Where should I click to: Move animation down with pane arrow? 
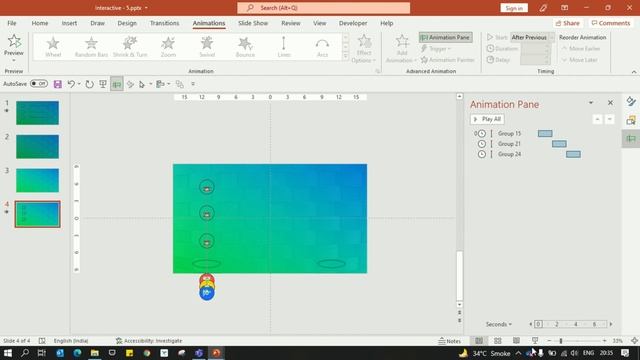(609, 119)
